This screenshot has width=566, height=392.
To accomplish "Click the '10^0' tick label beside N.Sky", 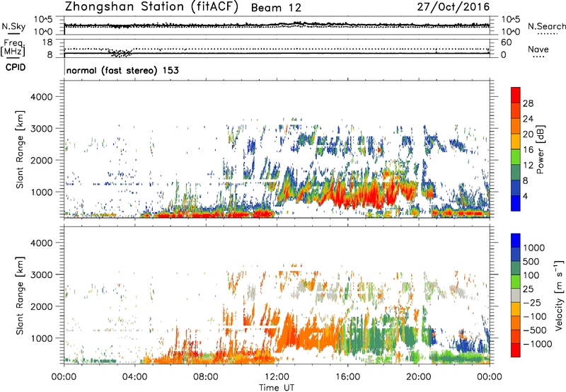I will [43, 32].
